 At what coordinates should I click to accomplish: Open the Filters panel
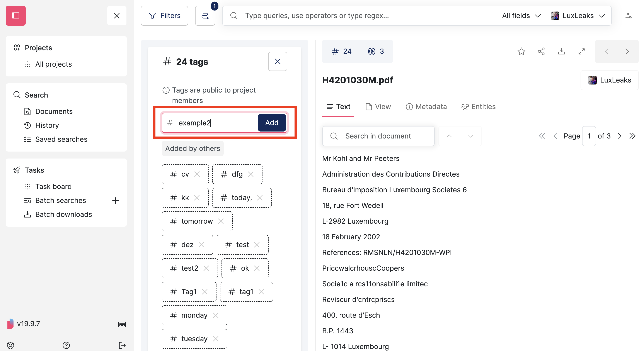coord(165,15)
